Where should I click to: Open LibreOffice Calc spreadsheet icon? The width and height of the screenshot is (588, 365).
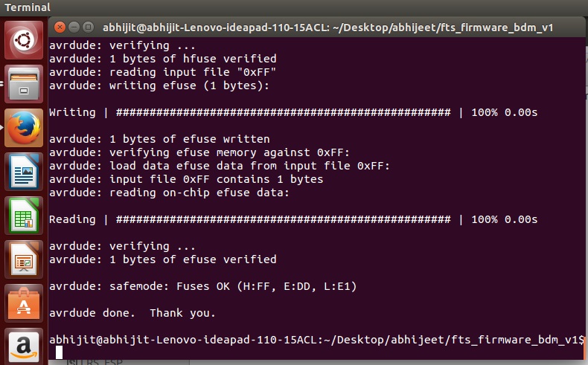pos(24,216)
